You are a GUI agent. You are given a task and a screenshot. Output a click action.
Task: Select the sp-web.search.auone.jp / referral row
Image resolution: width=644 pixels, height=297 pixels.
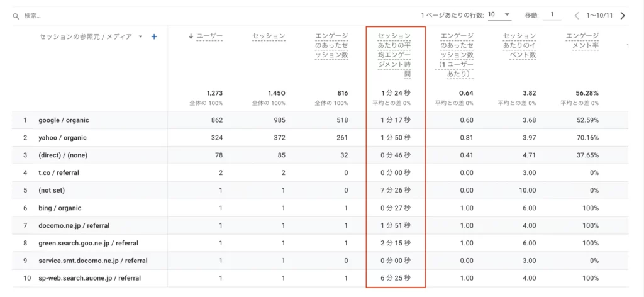pyautogui.click(x=320, y=278)
